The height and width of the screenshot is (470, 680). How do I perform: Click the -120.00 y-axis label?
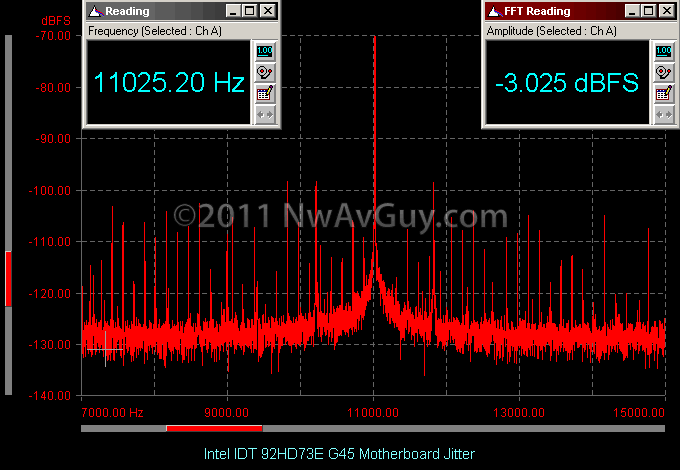[x=49, y=294]
